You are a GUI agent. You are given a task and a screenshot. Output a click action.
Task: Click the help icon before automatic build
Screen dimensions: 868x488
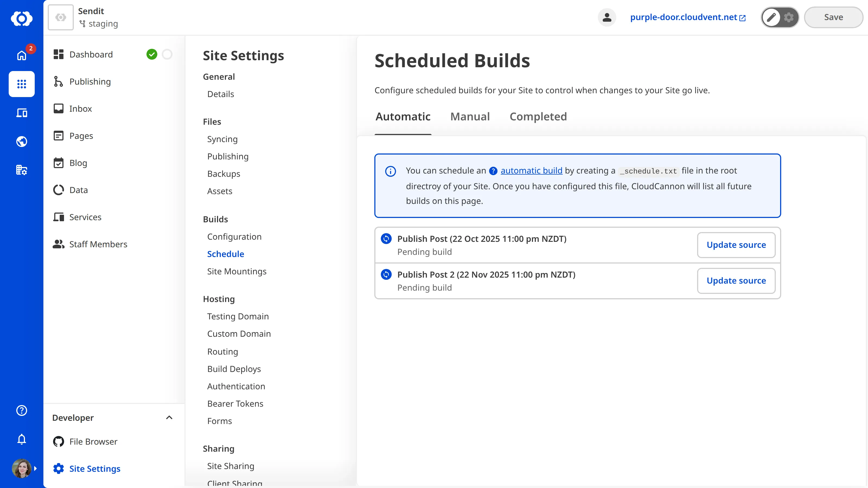pyautogui.click(x=493, y=171)
